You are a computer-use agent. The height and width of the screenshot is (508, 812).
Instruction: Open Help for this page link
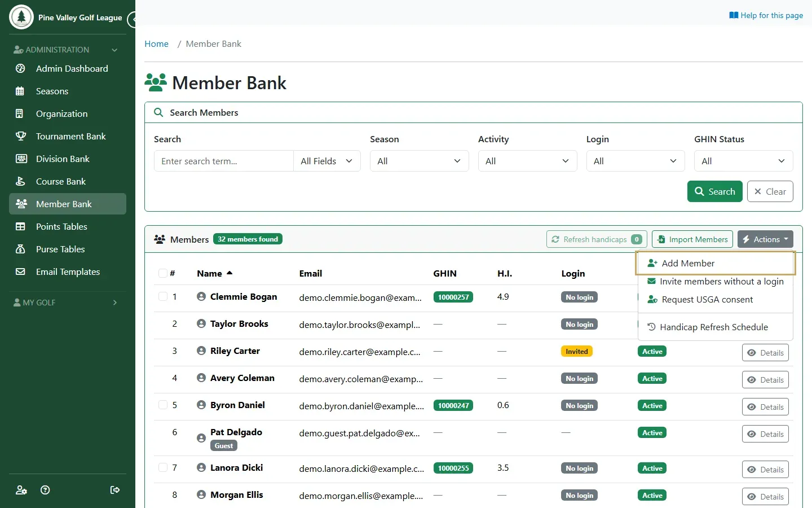pos(766,15)
